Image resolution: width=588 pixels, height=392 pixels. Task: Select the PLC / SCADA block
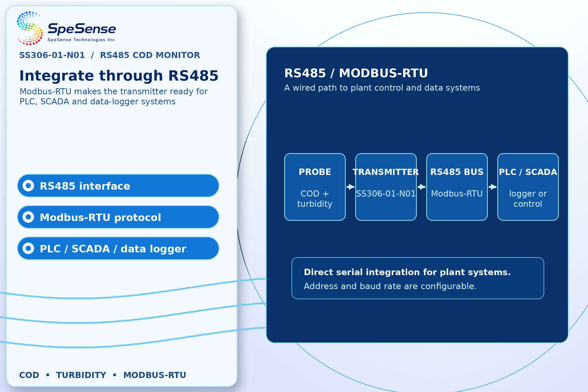point(528,187)
